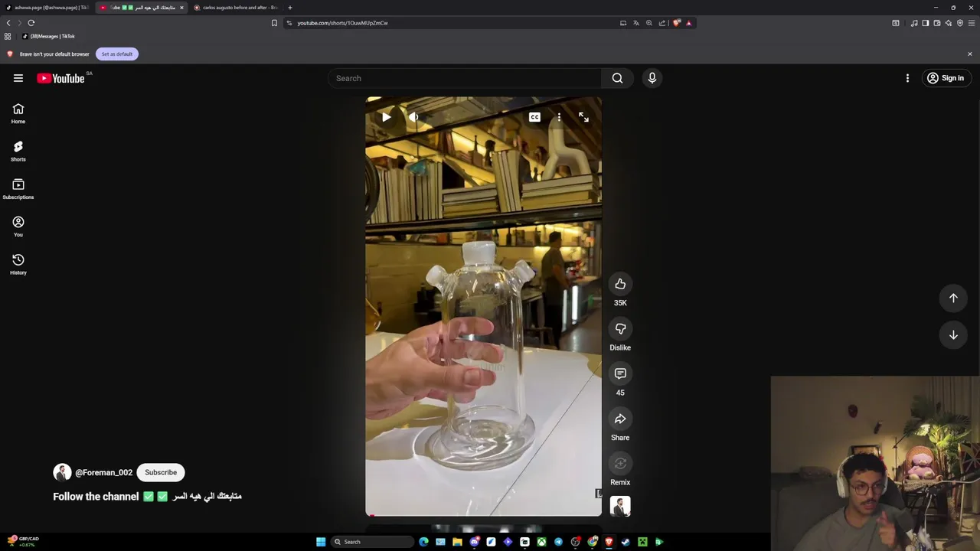Like this Short with thumbs up
980x551 pixels.
point(620,284)
